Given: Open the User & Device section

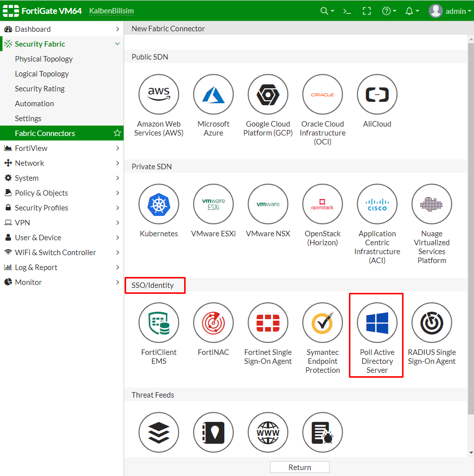Looking at the screenshot, I should (62, 237).
